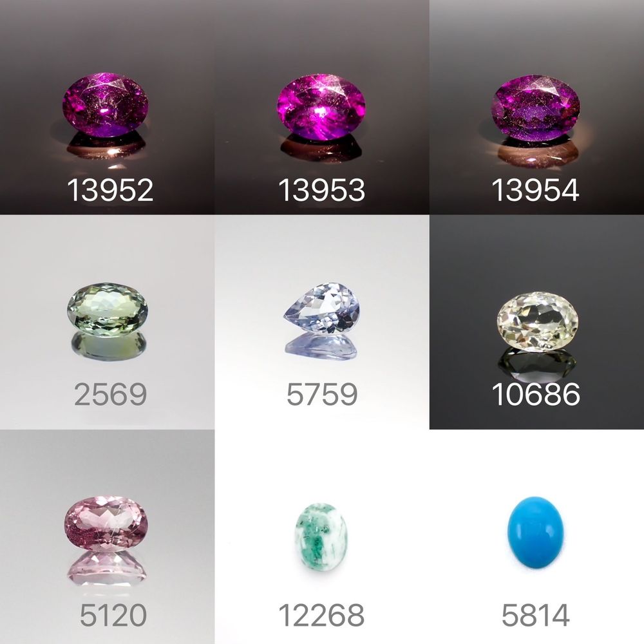Viewport: 644px width, 644px height.
Task: Open the purple oval gem numbered 13954
Action: tap(537, 107)
